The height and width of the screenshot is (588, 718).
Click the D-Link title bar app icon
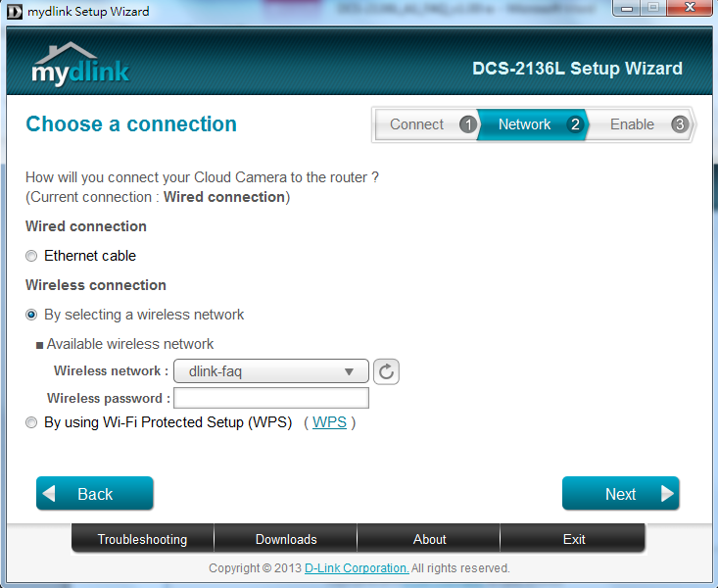click(14, 12)
